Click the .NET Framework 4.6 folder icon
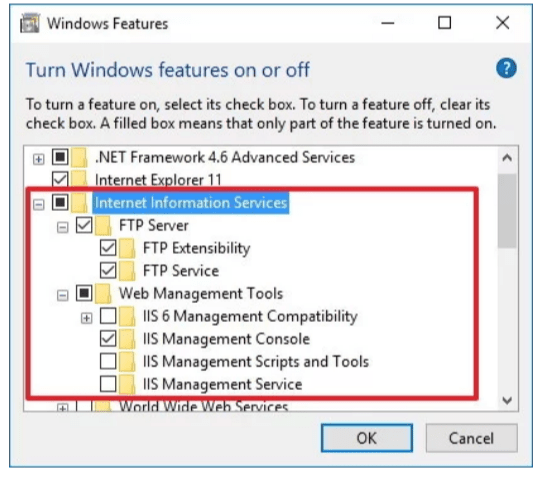 coord(79,157)
